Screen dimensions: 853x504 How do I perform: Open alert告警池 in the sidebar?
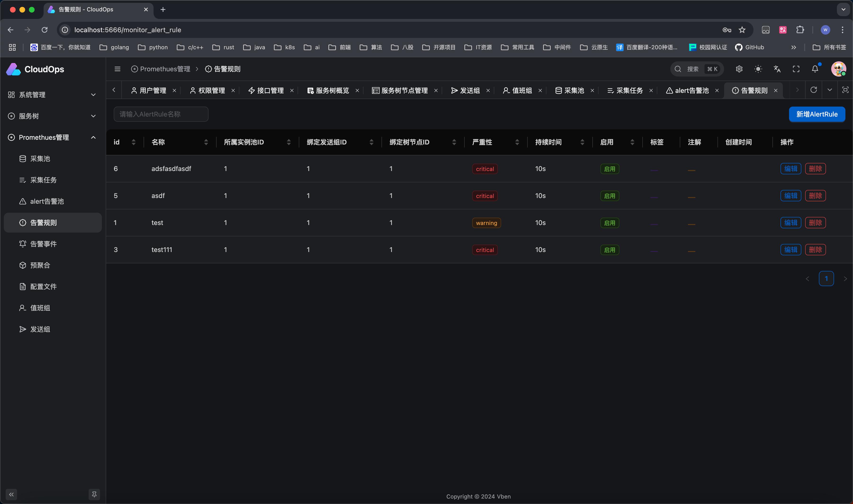(53, 201)
